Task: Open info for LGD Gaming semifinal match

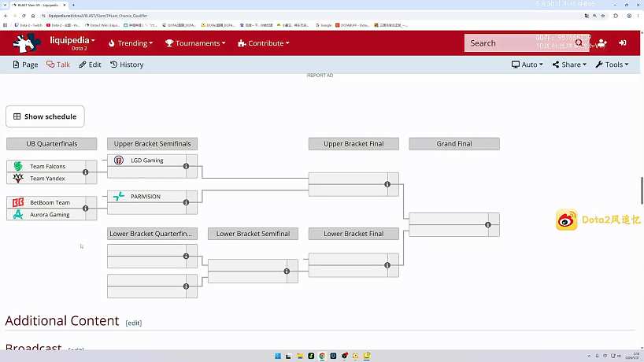Action: tap(186, 166)
